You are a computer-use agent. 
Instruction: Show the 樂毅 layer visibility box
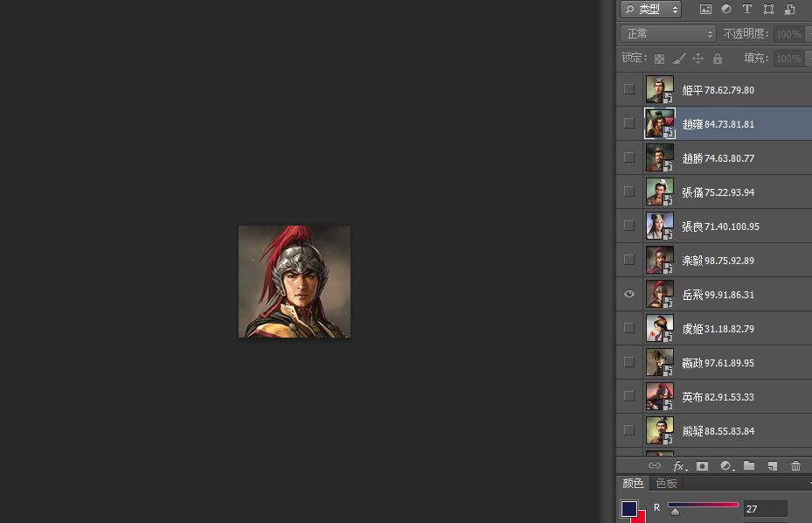(628, 260)
